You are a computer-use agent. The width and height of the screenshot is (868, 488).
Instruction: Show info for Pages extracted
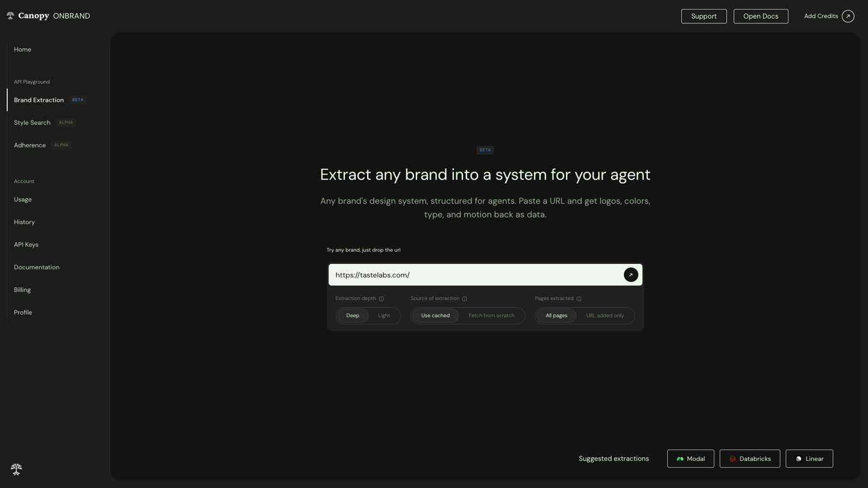(579, 299)
